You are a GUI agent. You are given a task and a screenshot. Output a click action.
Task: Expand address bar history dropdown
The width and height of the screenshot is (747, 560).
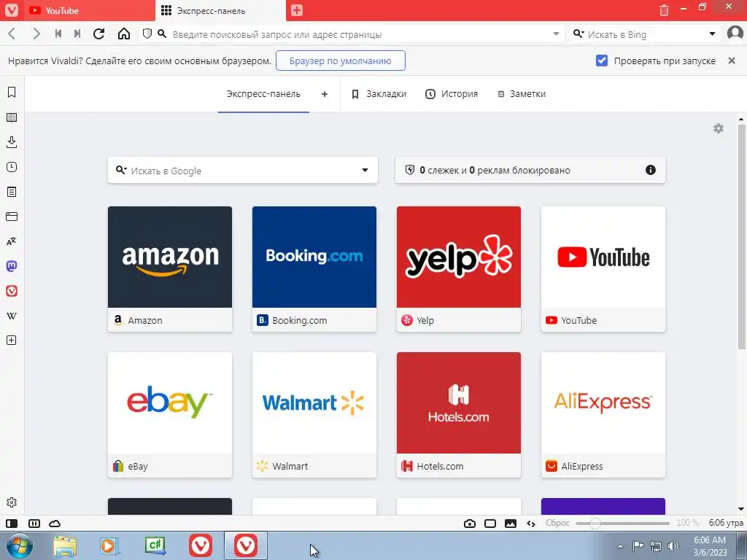pos(556,34)
